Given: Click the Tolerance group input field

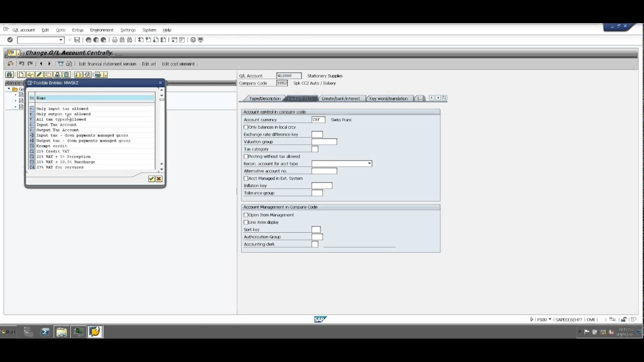Looking at the screenshot, I should click(x=317, y=193).
